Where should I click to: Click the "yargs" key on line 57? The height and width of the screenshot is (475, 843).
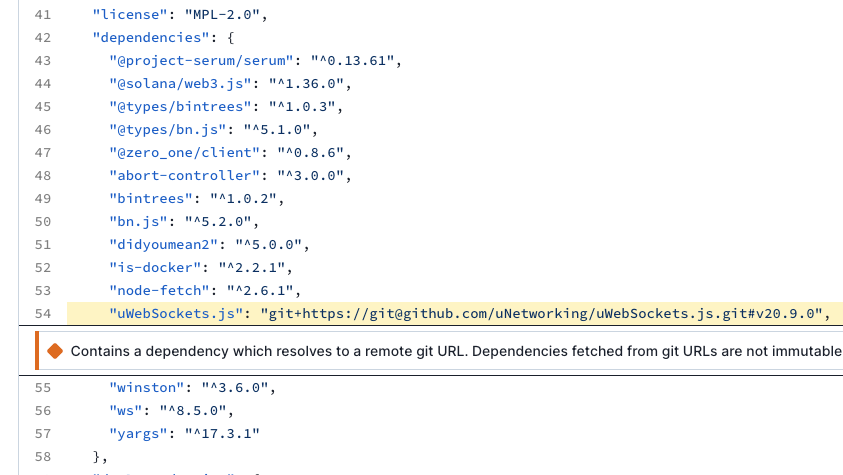click(x=139, y=435)
